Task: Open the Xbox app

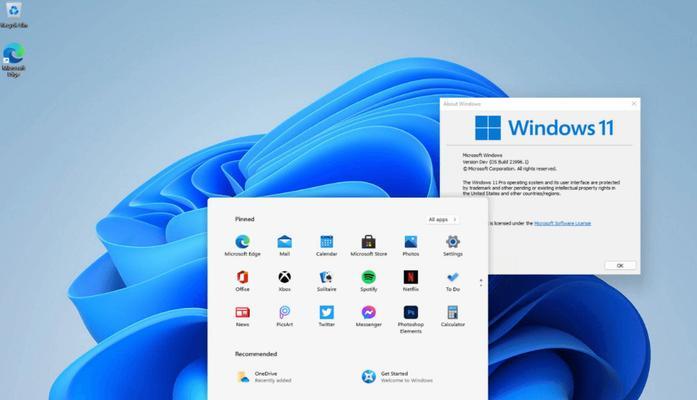Action: coord(284,280)
